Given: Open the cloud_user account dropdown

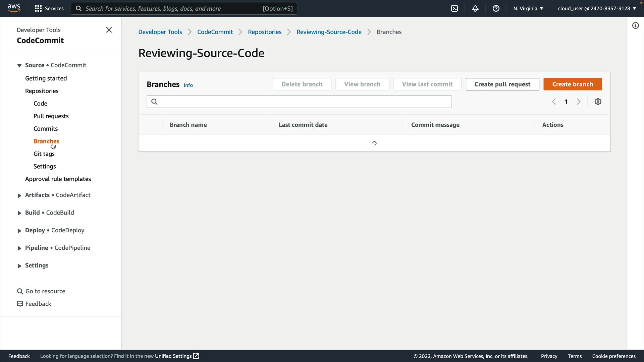Looking at the screenshot, I should 597,8.
